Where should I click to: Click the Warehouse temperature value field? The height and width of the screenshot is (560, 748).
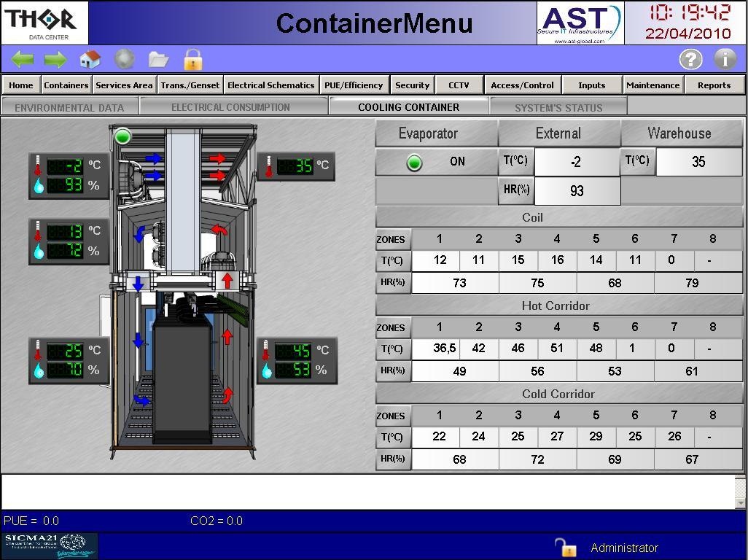(698, 162)
